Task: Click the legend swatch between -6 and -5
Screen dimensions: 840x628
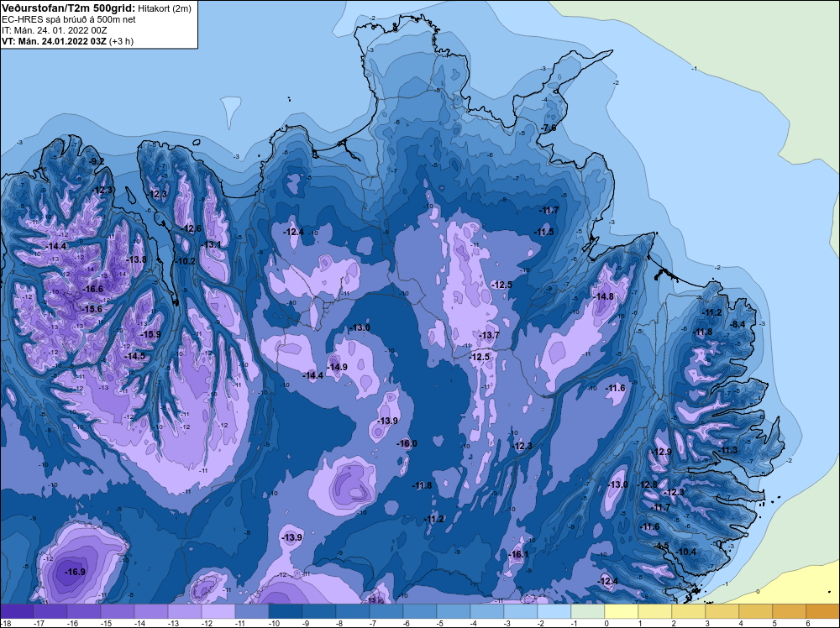Action: point(420,611)
